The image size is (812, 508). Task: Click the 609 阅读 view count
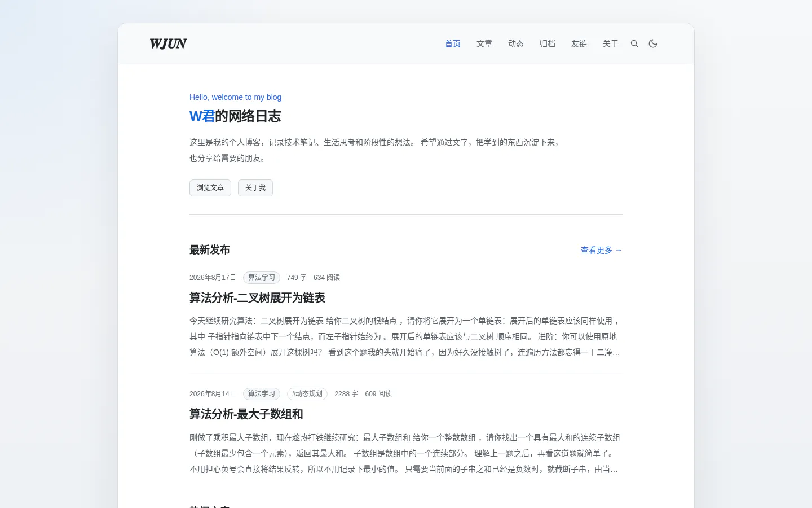tap(378, 393)
